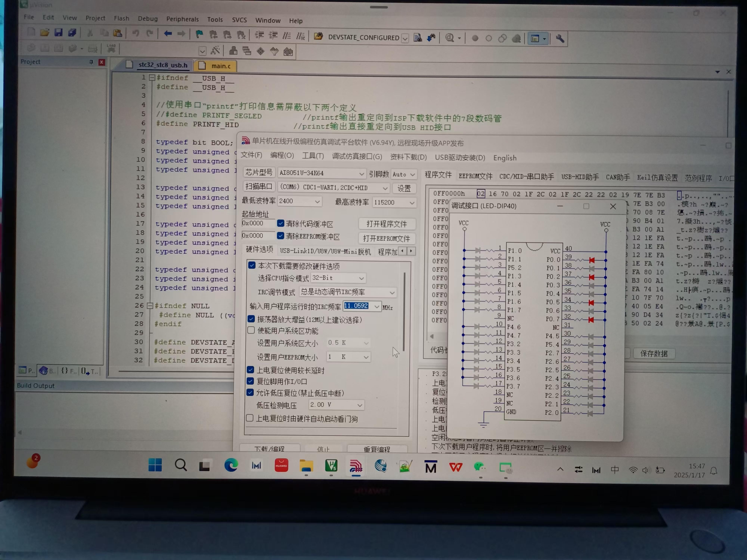The height and width of the screenshot is (560, 747).
Task: Click 保存数据 button
Action: click(x=654, y=353)
